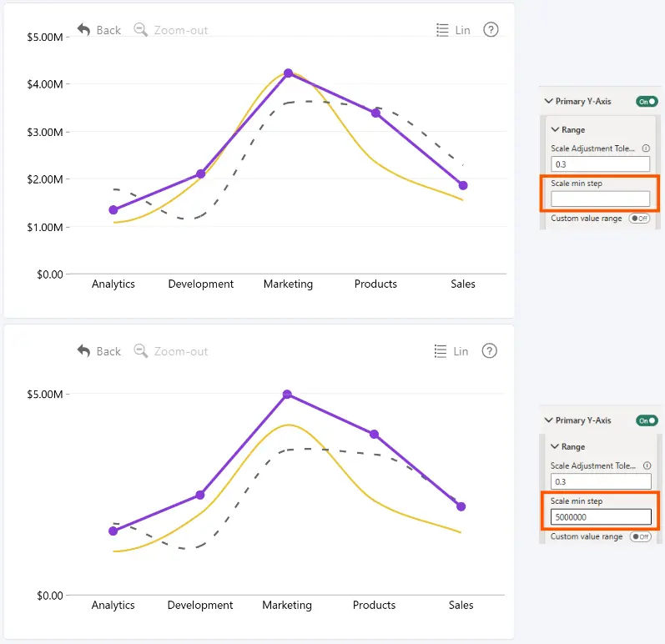Image resolution: width=665 pixels, height=644 pixels.
Task: Collapse Range section in top panel
Action: (555, 129)
